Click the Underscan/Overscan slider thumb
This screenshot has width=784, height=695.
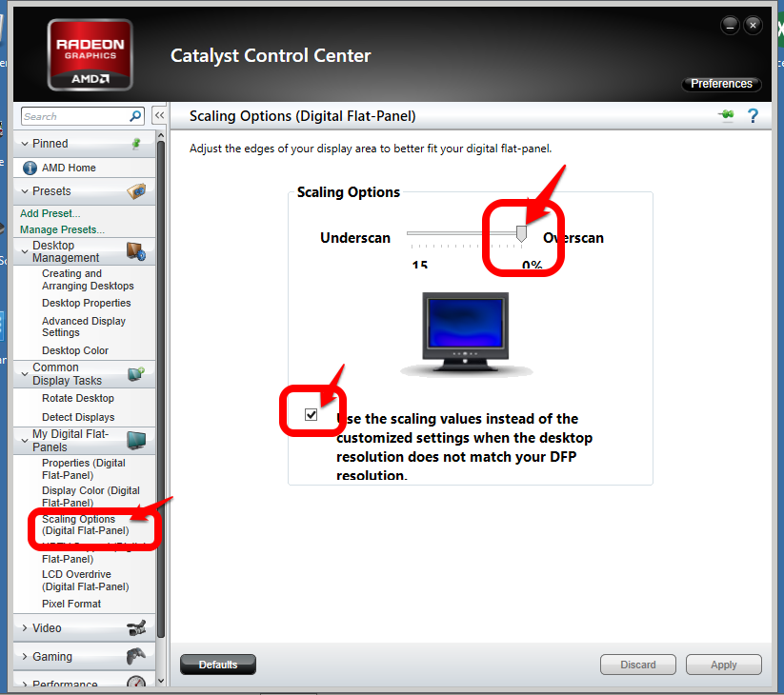(x=521, y=233)
